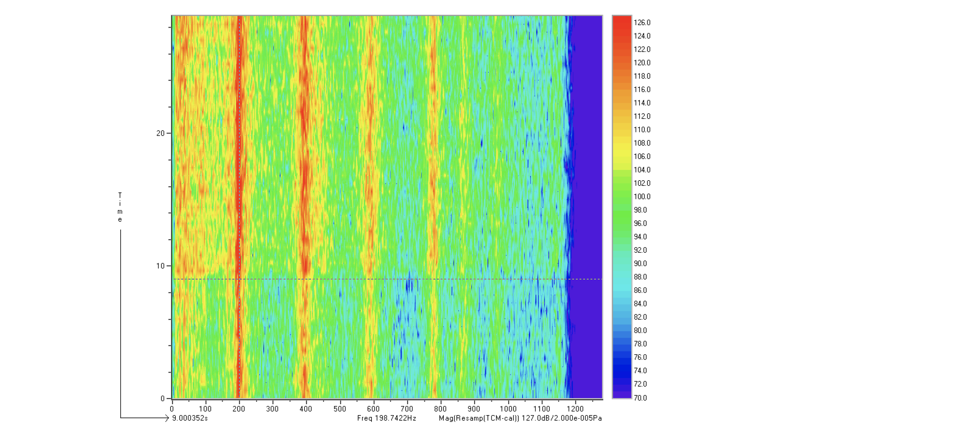Click the yellow 106.0 color bar segment
This screenshot has height=438, width=980.
(621, 156)
